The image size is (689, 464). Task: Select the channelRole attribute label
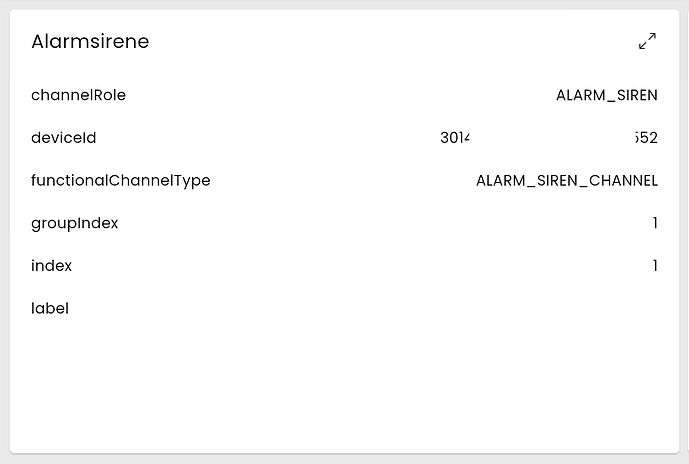(78, 95)
